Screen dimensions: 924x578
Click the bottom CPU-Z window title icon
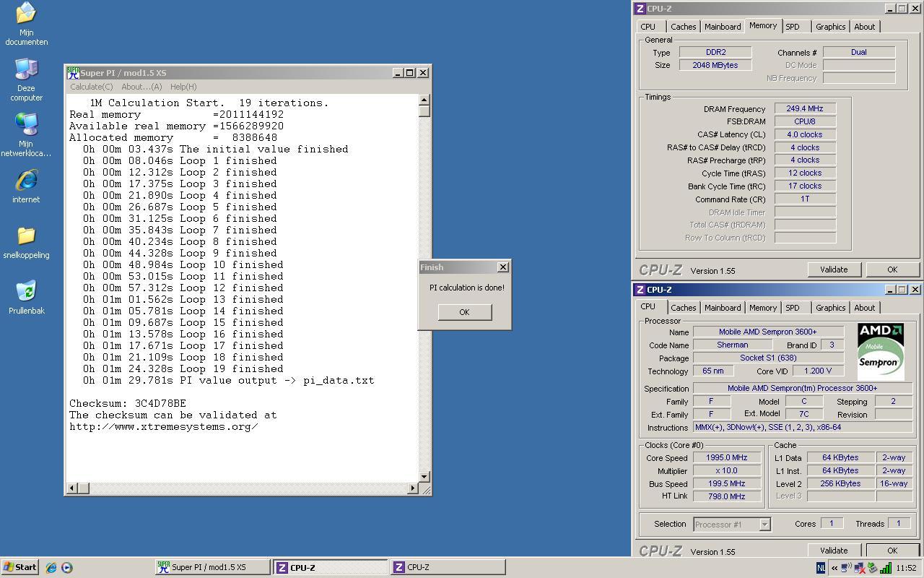click(640, 290)
